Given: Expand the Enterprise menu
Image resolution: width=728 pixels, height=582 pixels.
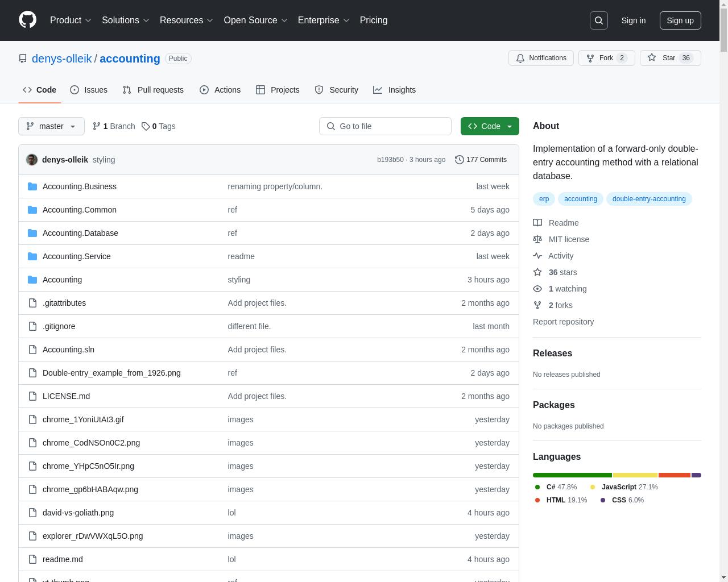Looking at the screenshot, I should [x=324, y=20].
